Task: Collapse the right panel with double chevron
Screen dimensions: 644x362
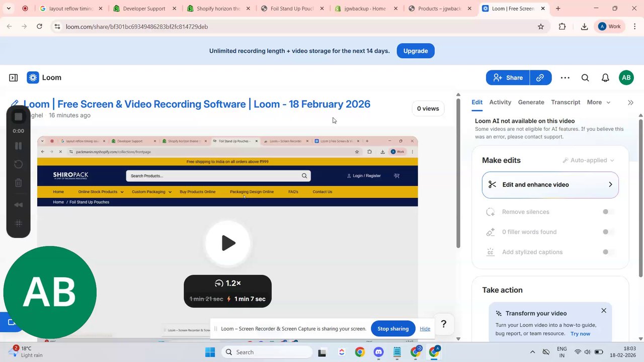Action: (630, 103)
